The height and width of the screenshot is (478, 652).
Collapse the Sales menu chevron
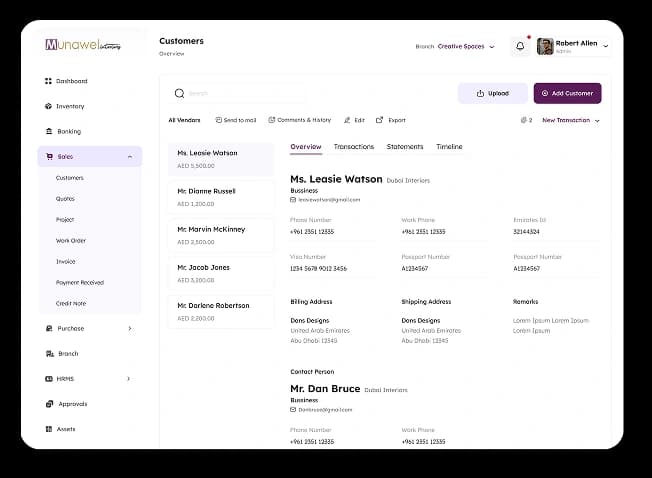point(130,157)
